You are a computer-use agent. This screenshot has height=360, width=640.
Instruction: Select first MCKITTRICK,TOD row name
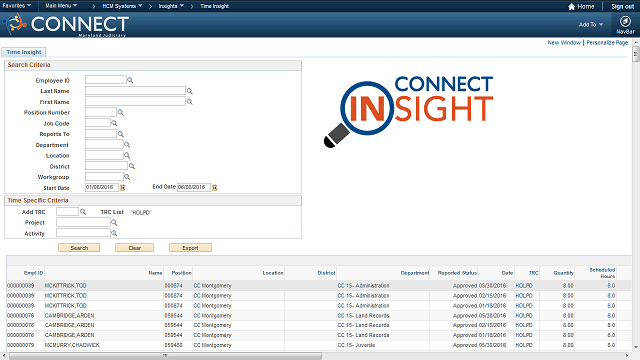[x=66, y=286]
